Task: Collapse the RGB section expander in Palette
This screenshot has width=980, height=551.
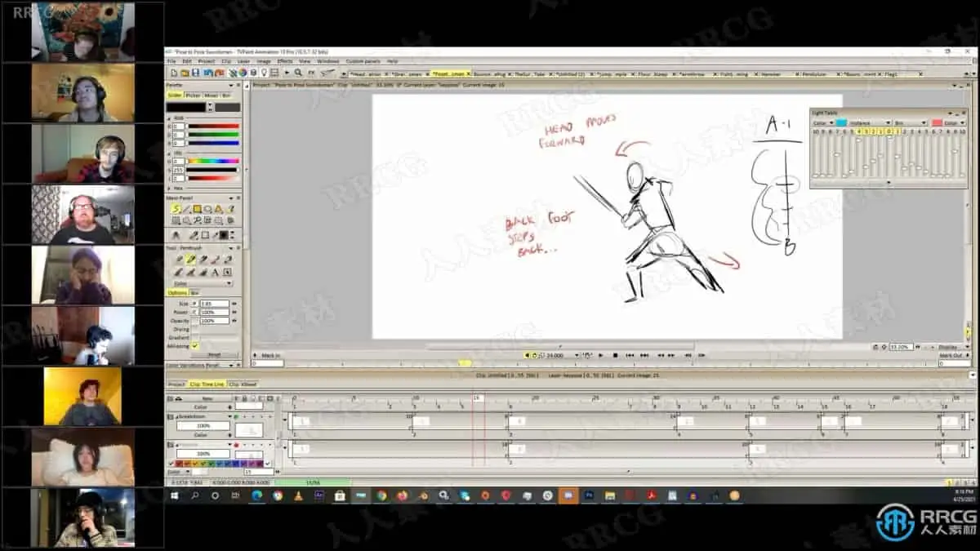Action: tap(168, 118)
